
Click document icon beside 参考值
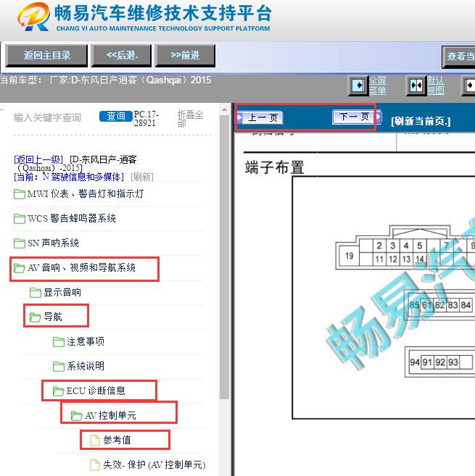tap(95, 440)
